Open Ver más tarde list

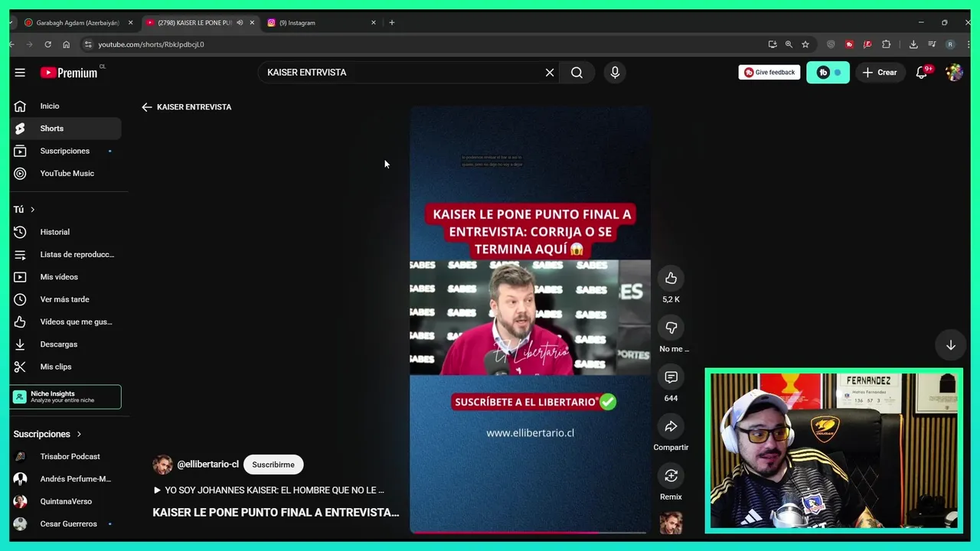coord(66,299)
